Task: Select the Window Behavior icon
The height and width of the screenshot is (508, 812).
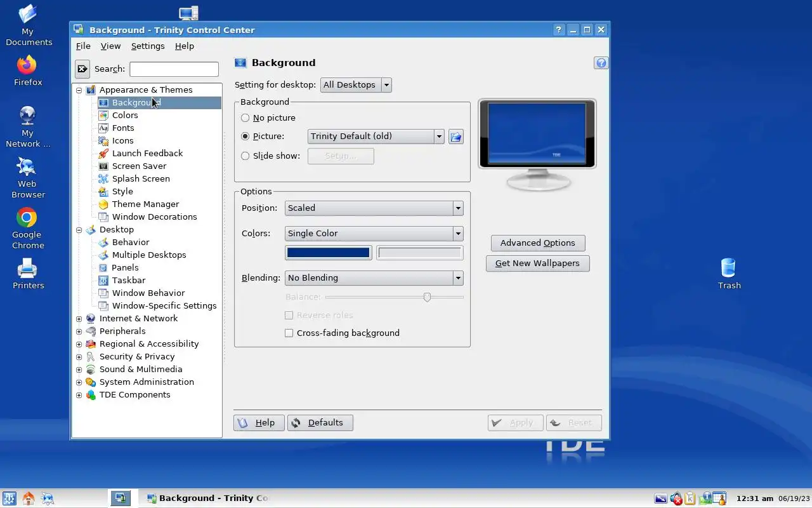Action: coord(103,293)
